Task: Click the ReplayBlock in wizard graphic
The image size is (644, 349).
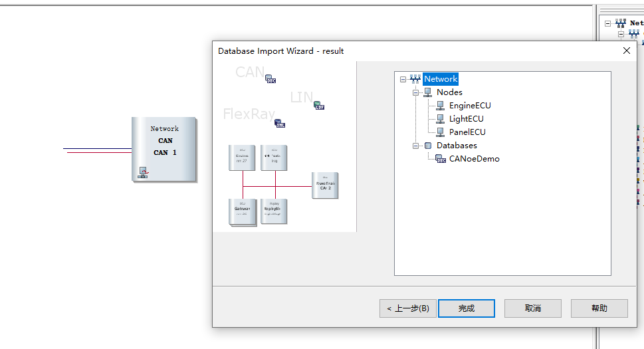Action: pyautogui.click(x=274, y=211)
